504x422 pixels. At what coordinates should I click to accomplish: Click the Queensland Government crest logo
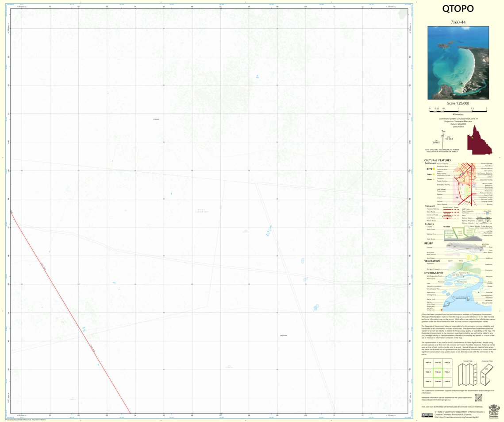tap(494, 411)
